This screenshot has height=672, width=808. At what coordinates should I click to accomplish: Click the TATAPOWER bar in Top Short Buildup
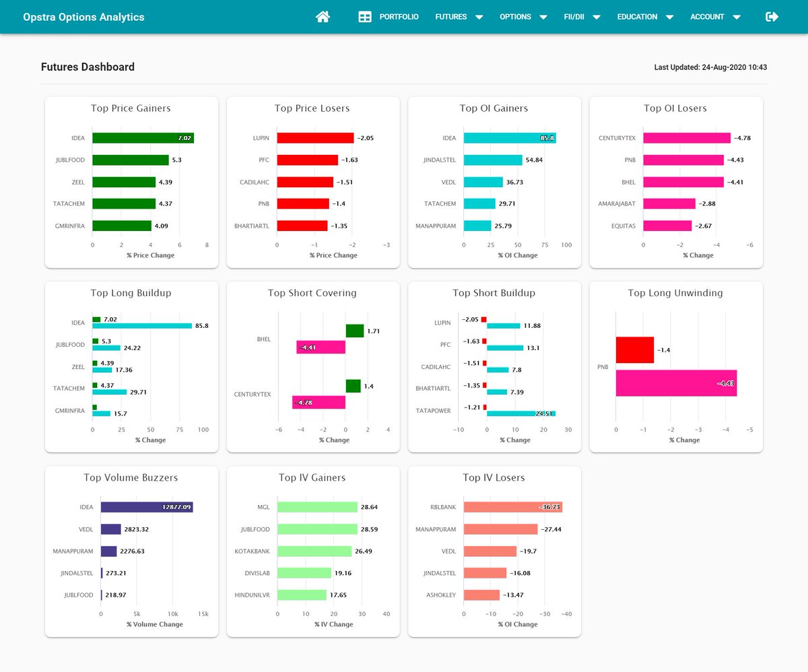[522, 413]
